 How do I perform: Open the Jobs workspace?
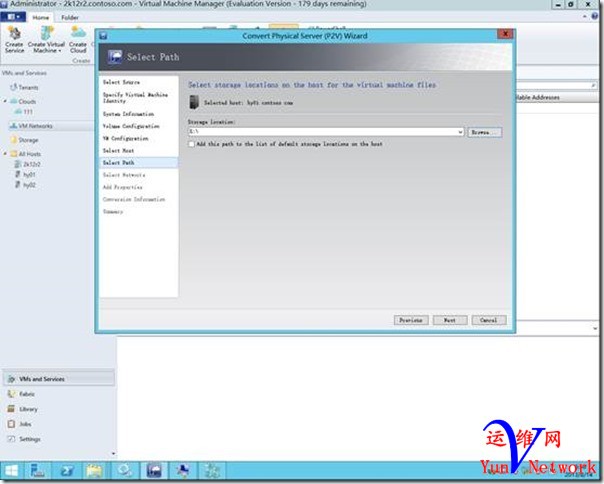(25, 424)
